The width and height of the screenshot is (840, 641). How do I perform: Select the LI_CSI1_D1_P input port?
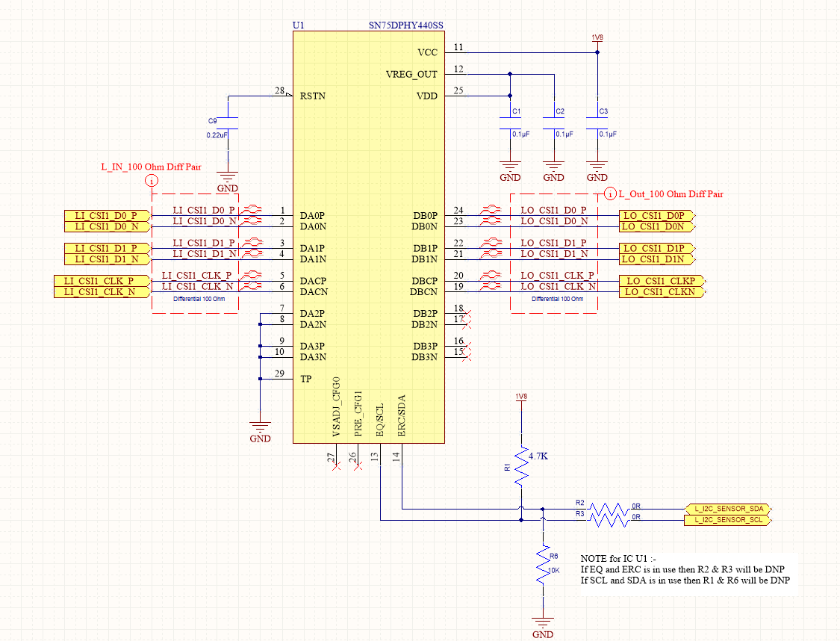coord(108,248)
